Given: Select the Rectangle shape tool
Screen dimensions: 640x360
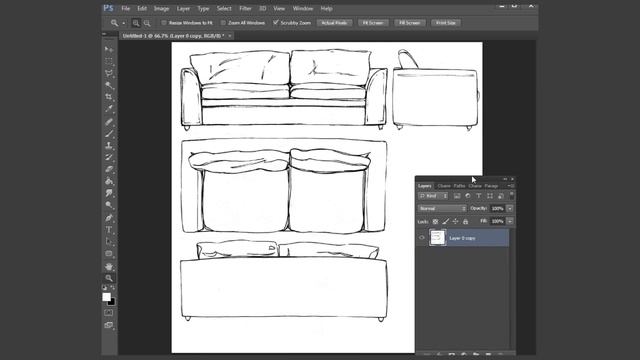Looking at the screenshot, I should tap(109, 253).
